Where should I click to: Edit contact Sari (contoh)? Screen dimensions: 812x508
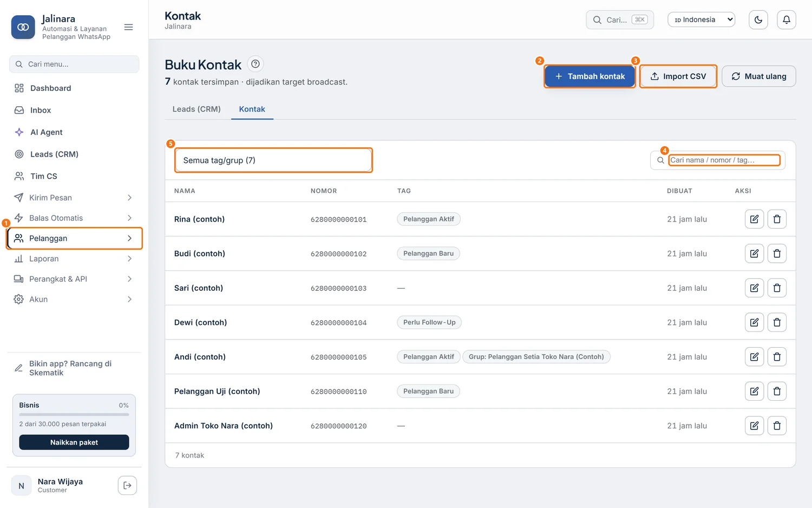tap(754, 288)
